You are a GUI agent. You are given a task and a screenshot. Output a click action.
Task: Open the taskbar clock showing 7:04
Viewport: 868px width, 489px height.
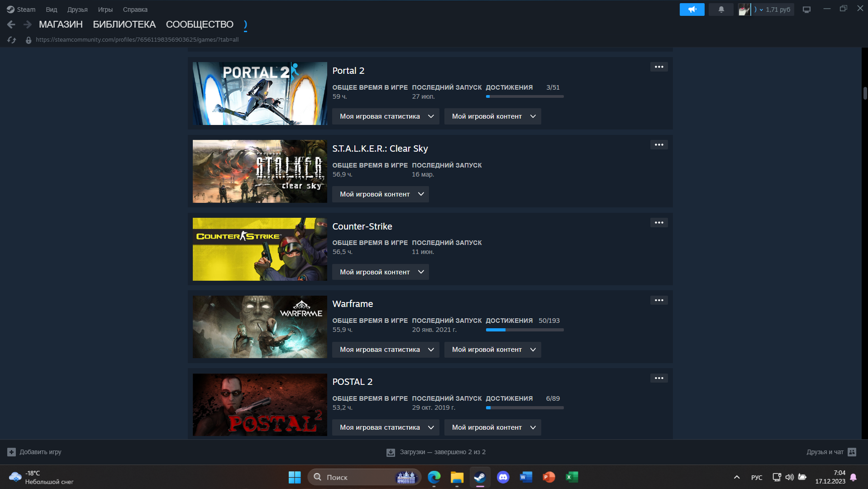click(830, 477)
